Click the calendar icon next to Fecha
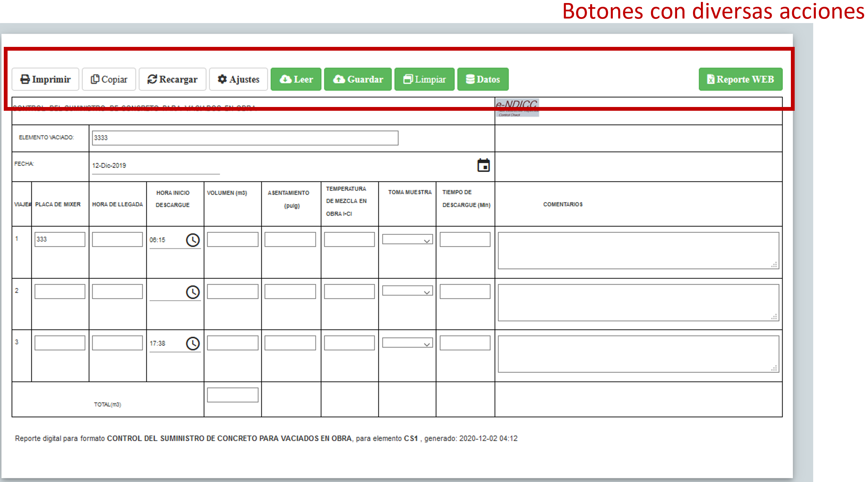This screenshot has width=868, height=482. (483, 165)
